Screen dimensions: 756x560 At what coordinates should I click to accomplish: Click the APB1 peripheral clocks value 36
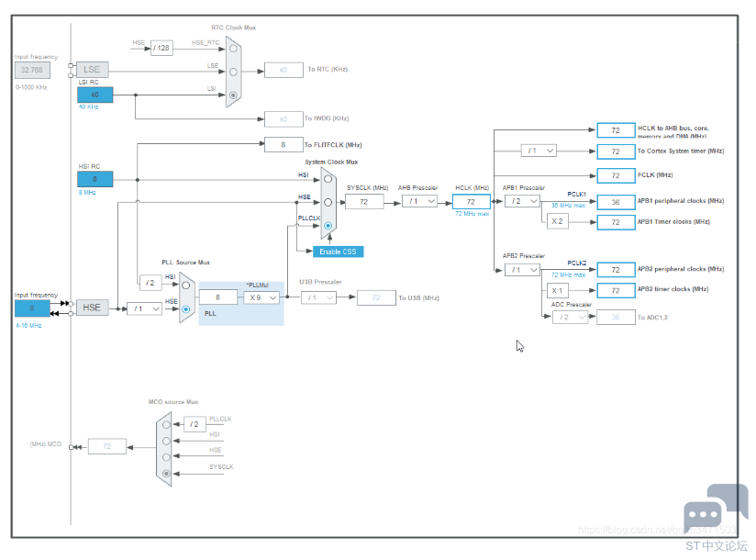617,202
